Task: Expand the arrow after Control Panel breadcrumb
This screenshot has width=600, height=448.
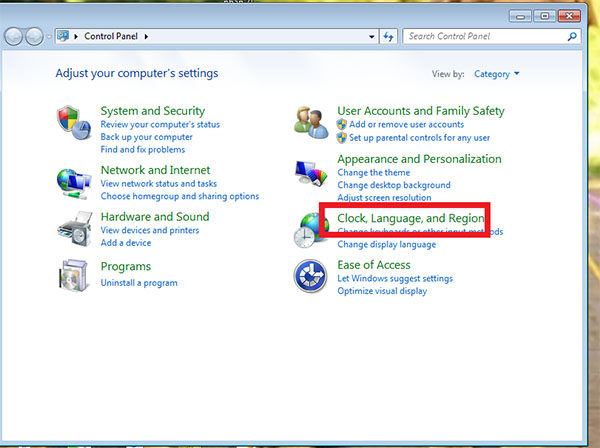Action: click(x=146, y=36)
